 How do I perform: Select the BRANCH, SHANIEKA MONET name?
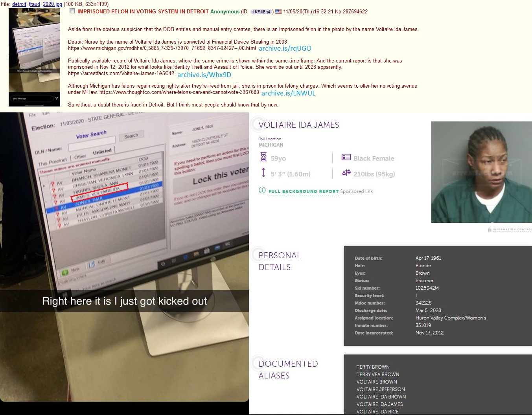coord(101,173)
